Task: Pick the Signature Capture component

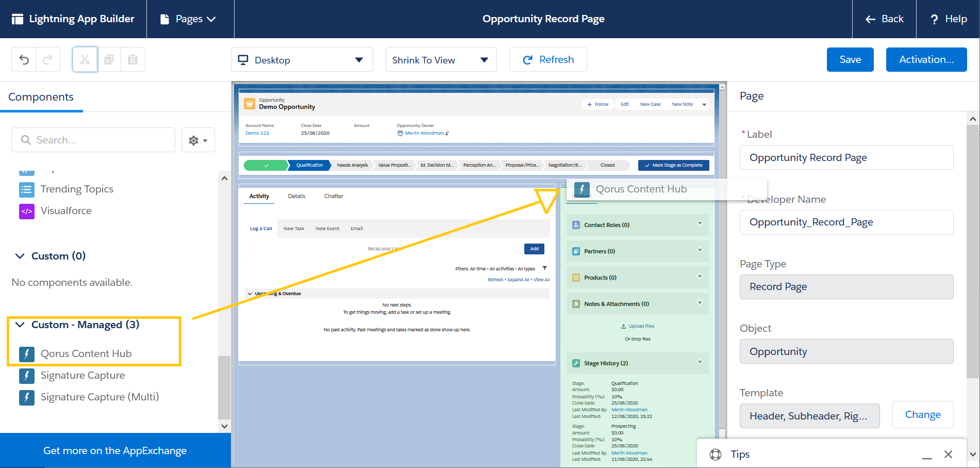Action: [x=82, y=376]
